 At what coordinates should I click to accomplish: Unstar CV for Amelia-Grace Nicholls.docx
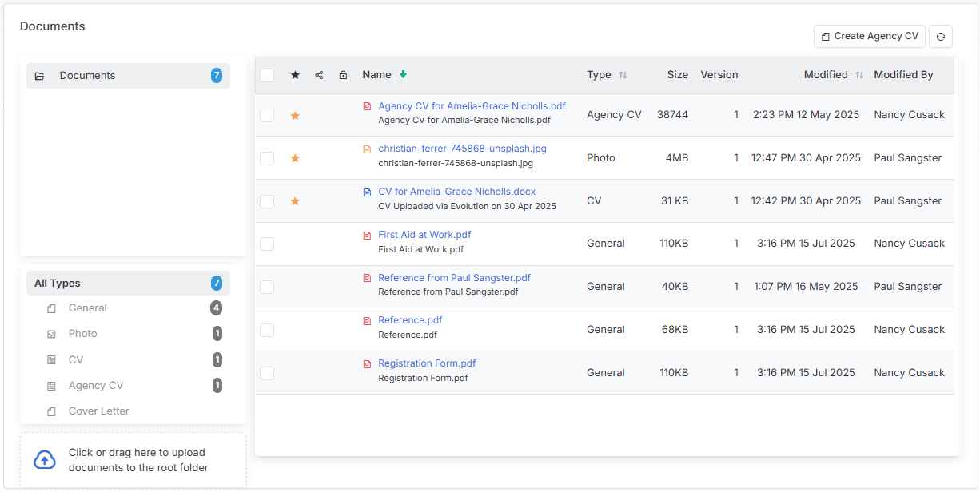pyautogui.click(x=295, y=201)
